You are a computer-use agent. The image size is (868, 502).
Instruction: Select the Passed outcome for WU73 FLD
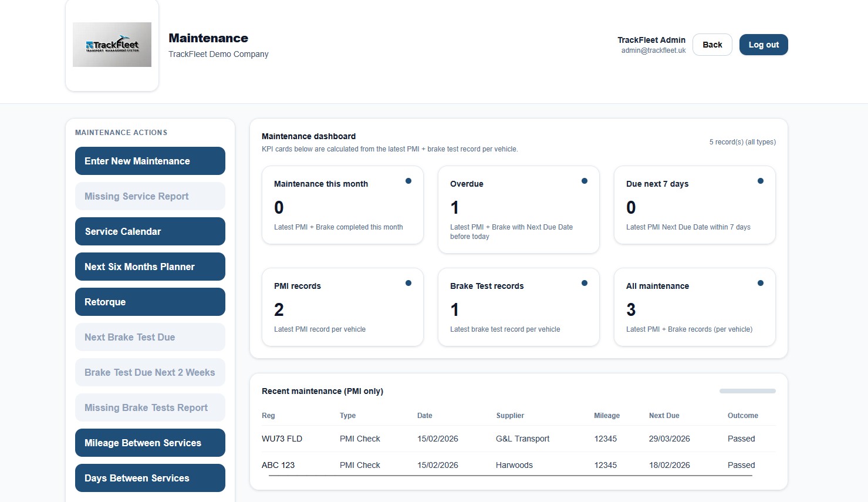(741, 439)
